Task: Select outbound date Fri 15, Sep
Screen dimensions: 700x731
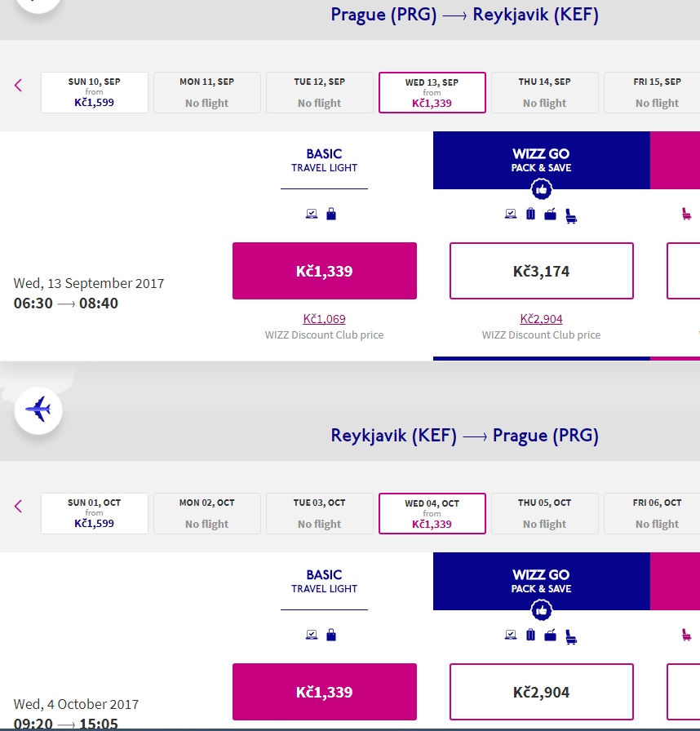Action: pyautogui.click(x=653, y=92)
